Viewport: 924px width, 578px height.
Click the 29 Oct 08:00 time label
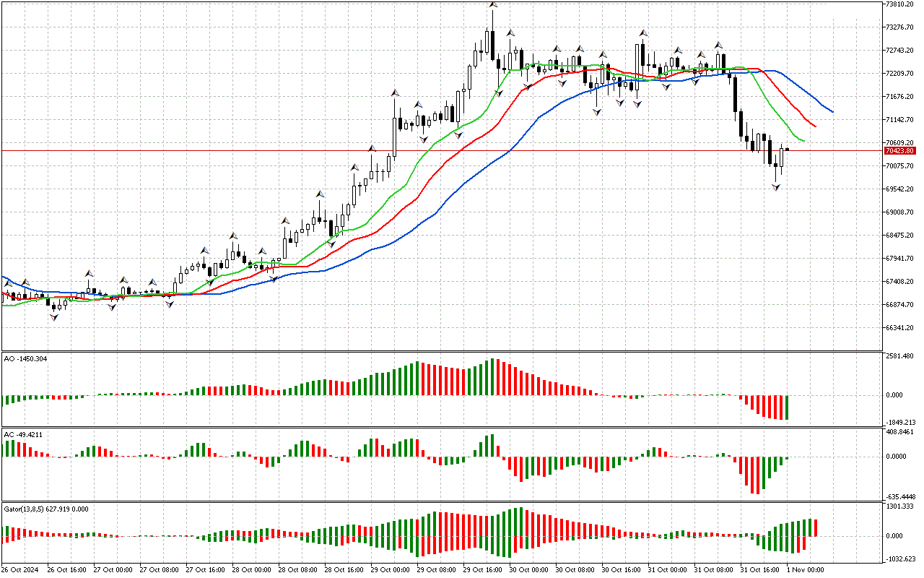pyautogui.click(x=436, y=569)
